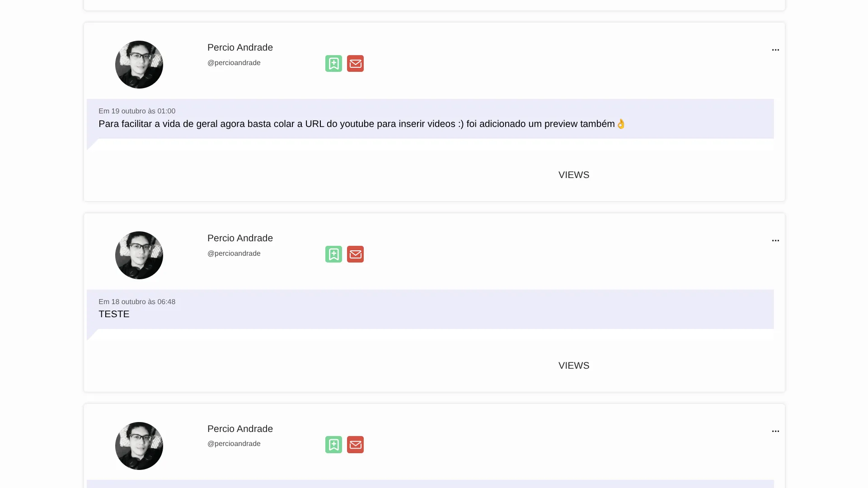Click red mail icon on TESTE post
The height and width of the screenshot is (488, 868).
click(x=355, y=254)
